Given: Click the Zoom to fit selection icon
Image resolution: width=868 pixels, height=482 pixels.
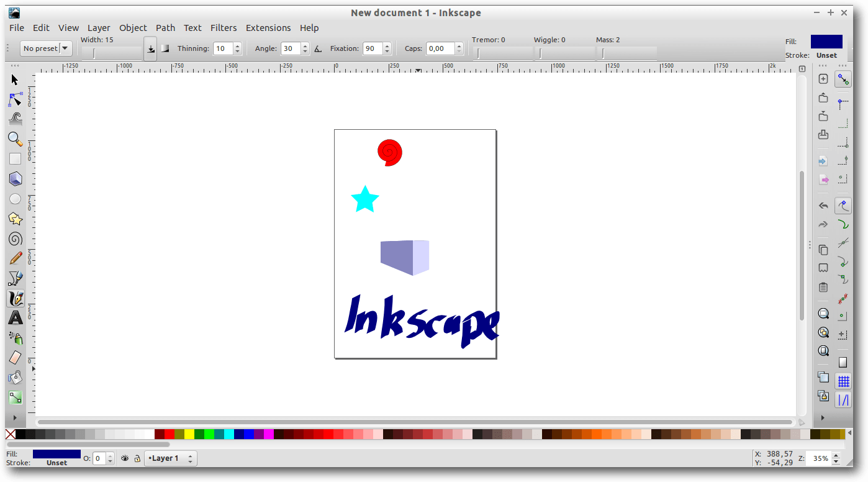Looking at the screenshot, I should coord(823,313).
